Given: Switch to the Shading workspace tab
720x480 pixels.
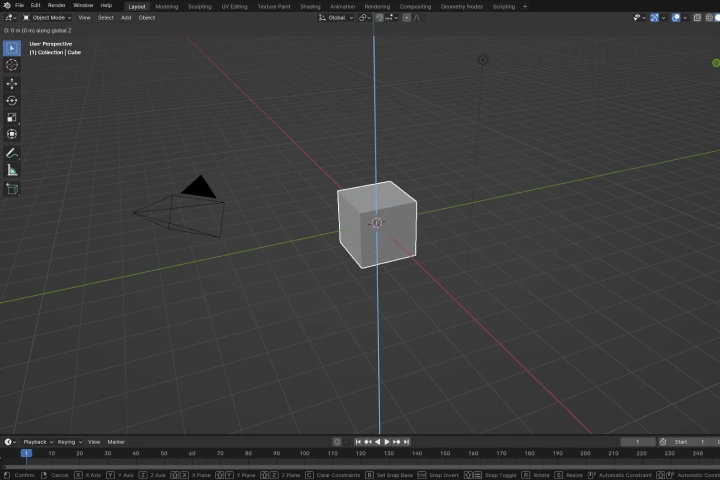Looking at the screenshot, I should tap(310, 6).
